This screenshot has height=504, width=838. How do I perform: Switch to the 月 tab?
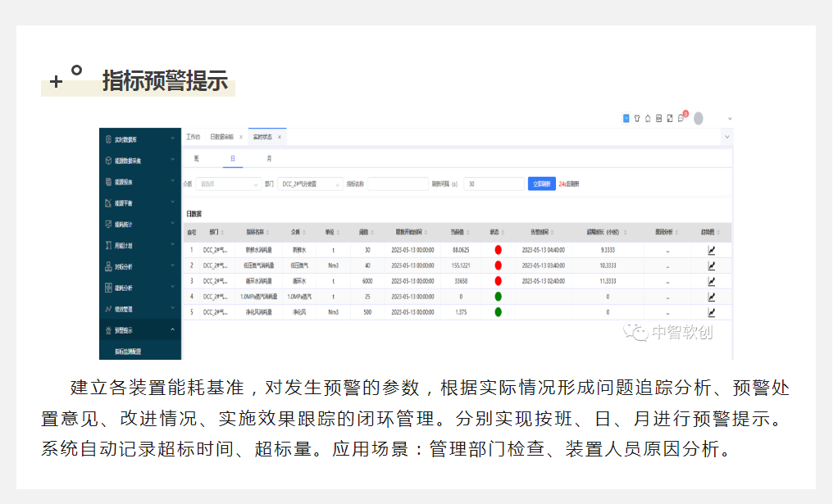(x=269, y=157)
